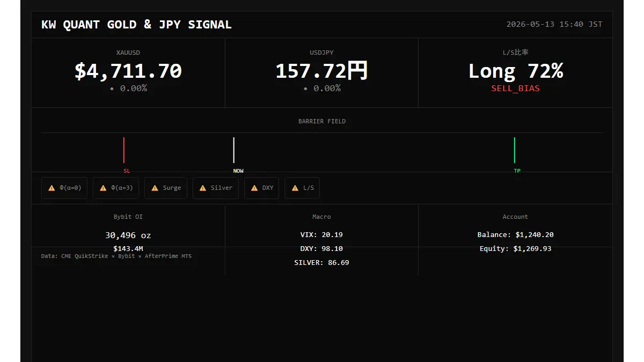The image size is (644, 362).
Task: Click the green TP barrier marker
Action: click(x=515, y=150)
